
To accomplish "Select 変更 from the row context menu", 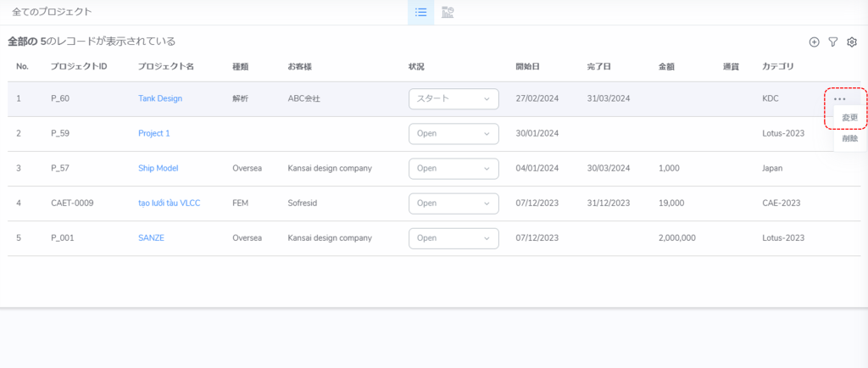I will [x=849, y=118].
